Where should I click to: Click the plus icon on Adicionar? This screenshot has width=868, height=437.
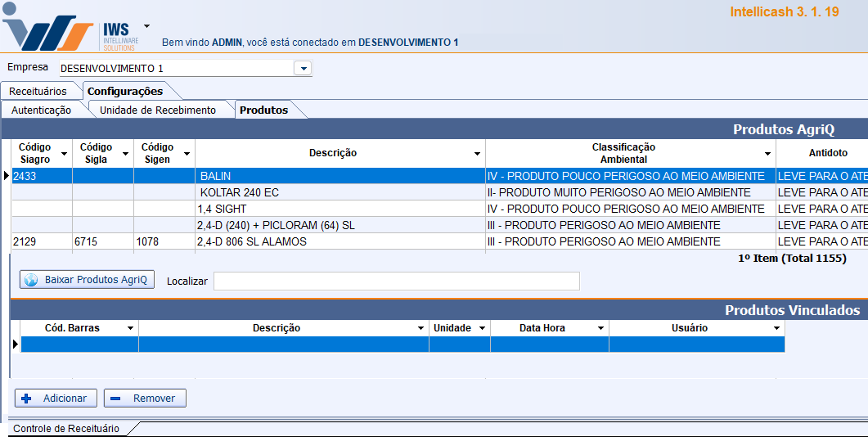click(26, 399)
